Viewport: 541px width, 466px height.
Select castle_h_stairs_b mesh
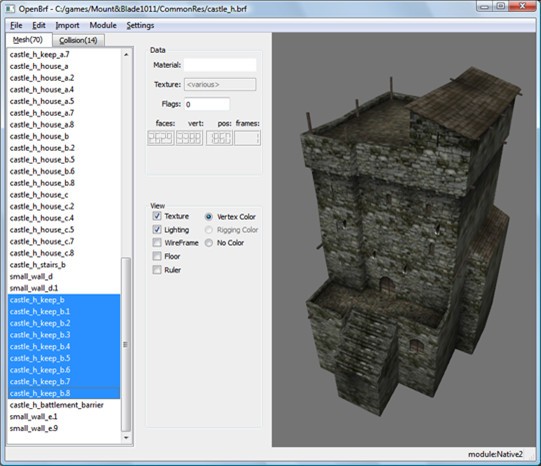[x=64, y=265]
